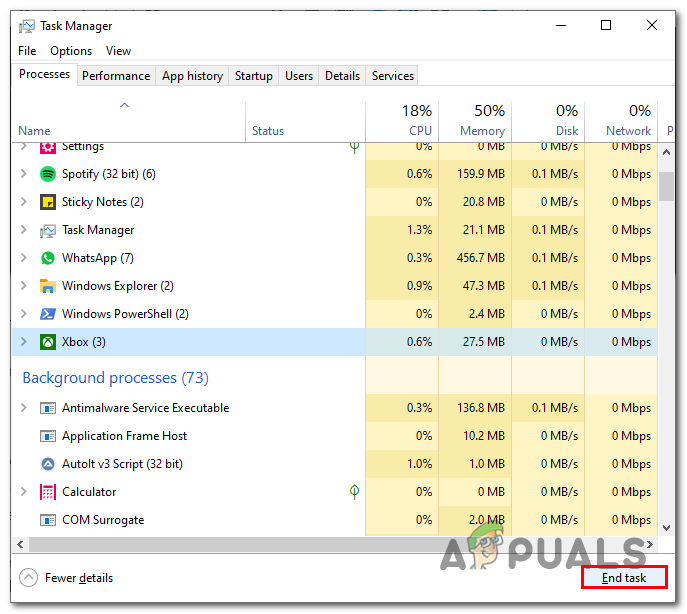Click the Xbox app icon
This screenshot has height=614, width=687.
(x=48, y=342)
